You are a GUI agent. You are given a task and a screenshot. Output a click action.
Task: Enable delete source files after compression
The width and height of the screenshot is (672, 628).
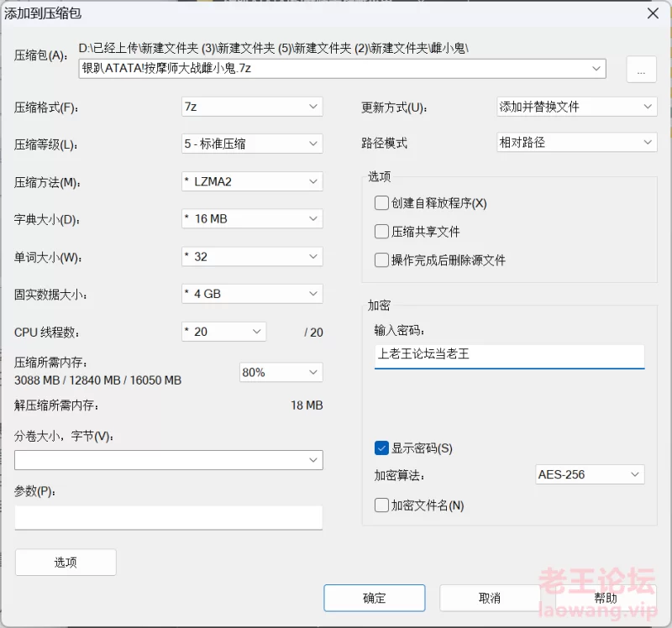(x=382, y=260)
